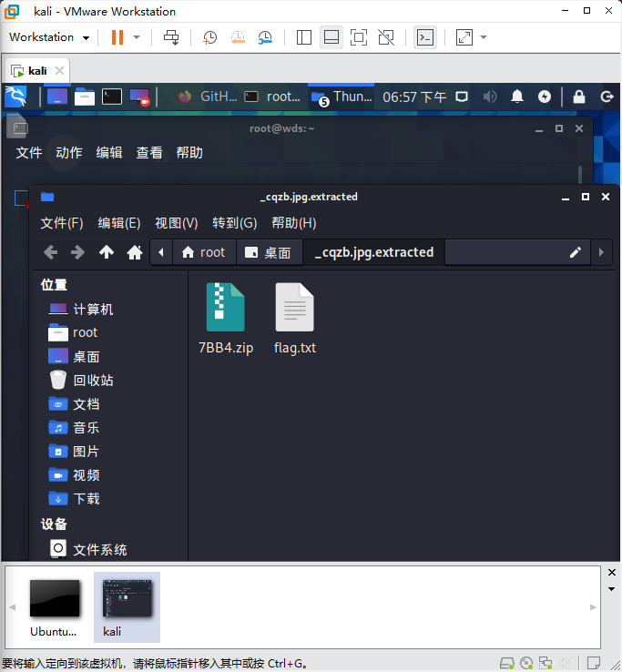Lock the screen with the padlock icon
The width and height of the screenshot is (622, 672).
point(579,97)
